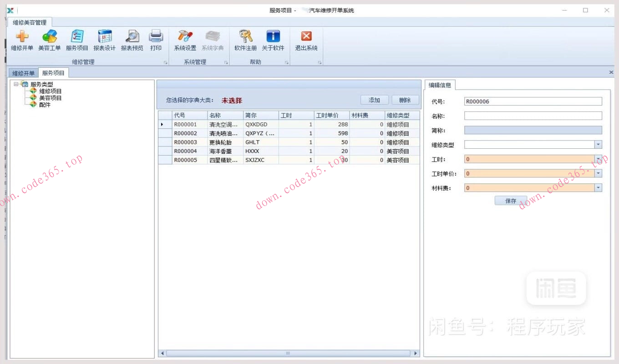619x364 pixels.
Task: Open 服务项目 from the ribbon
Action: (x=77, y=40)
